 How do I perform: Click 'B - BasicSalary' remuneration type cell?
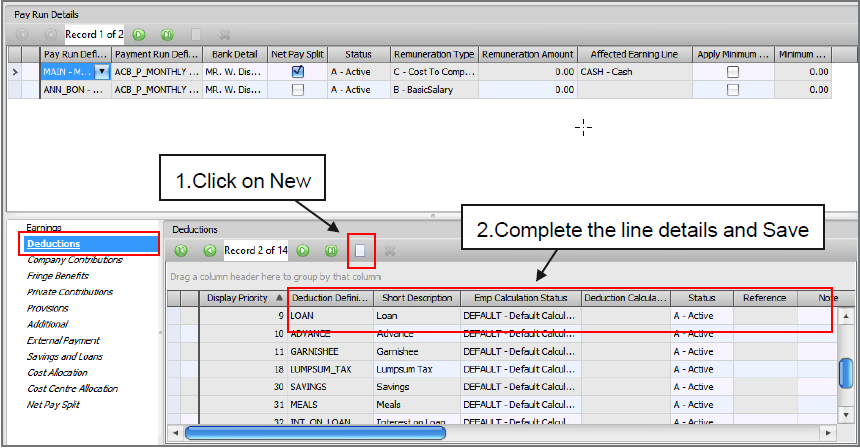click(x=434, y=89)
